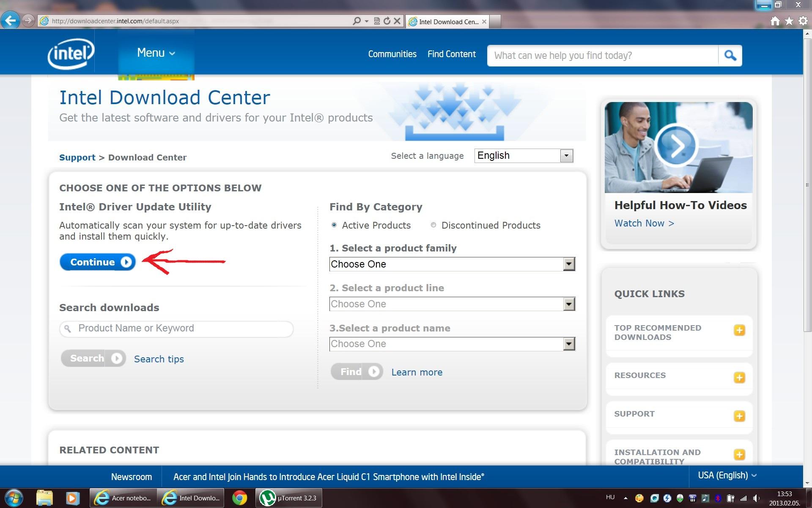Click the Find button
The image size is (812, 508).
point(357,372)
